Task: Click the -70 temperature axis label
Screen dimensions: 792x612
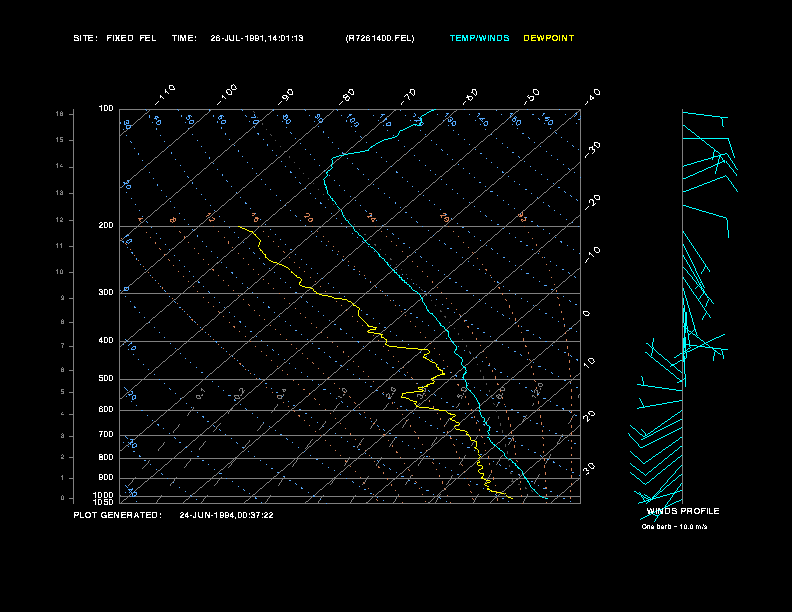Action: coord(408,97)
